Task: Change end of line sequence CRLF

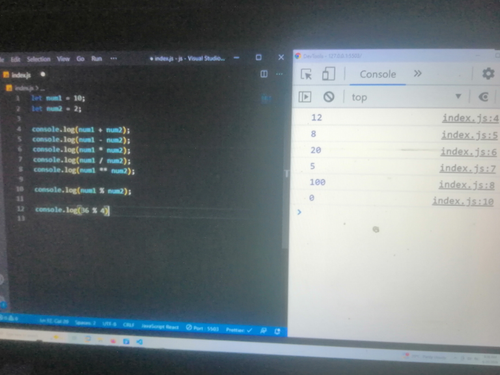Action: 128,325
